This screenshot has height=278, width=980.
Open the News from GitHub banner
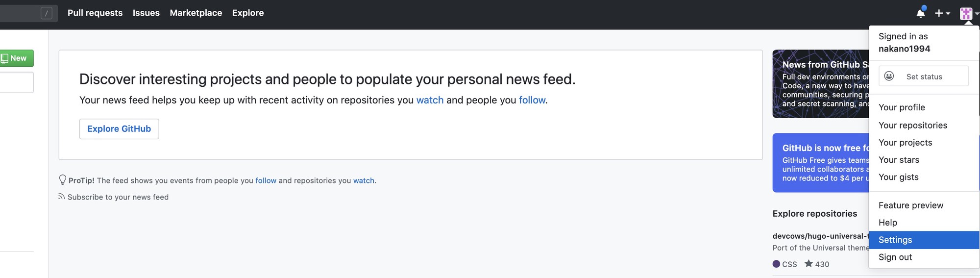821,84
